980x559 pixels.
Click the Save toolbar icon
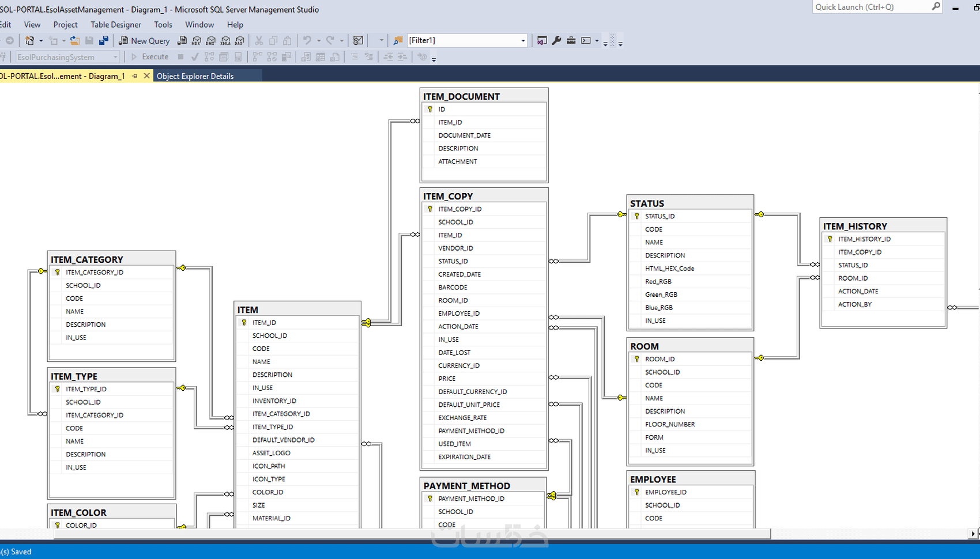[x=88, y=40]
